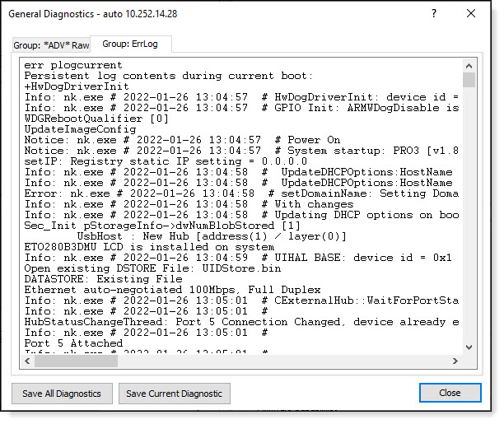The image size is (504, 424).
Task: Click empty vertical scrollbar track below thumb
Action: click(469, 214)
